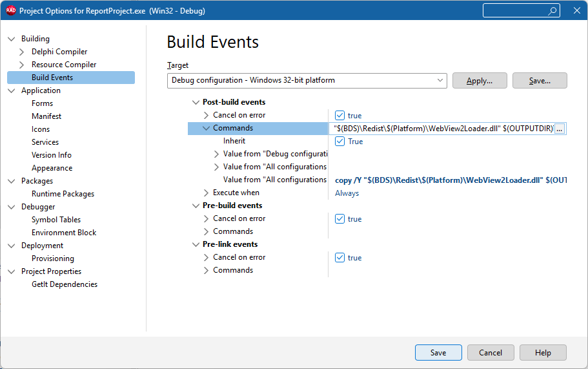Expand Value from "Debug configurati" row
The width and height of the screenshot is (588, 369).
pyautogui.click(x=216, y=154)
